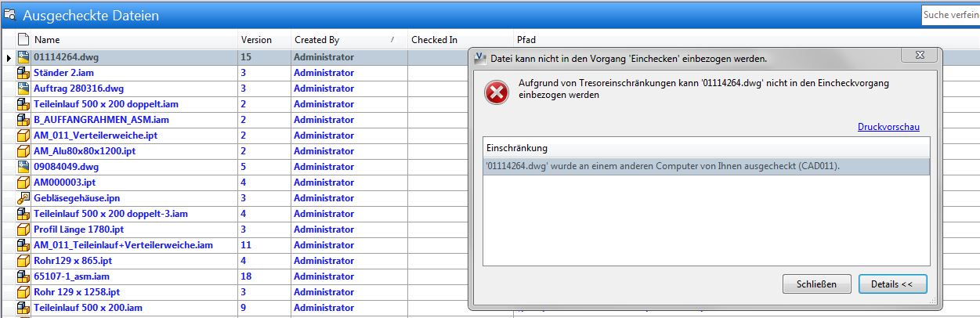Click version 18 of 65107-1_asm.iam

pos(246,276)
